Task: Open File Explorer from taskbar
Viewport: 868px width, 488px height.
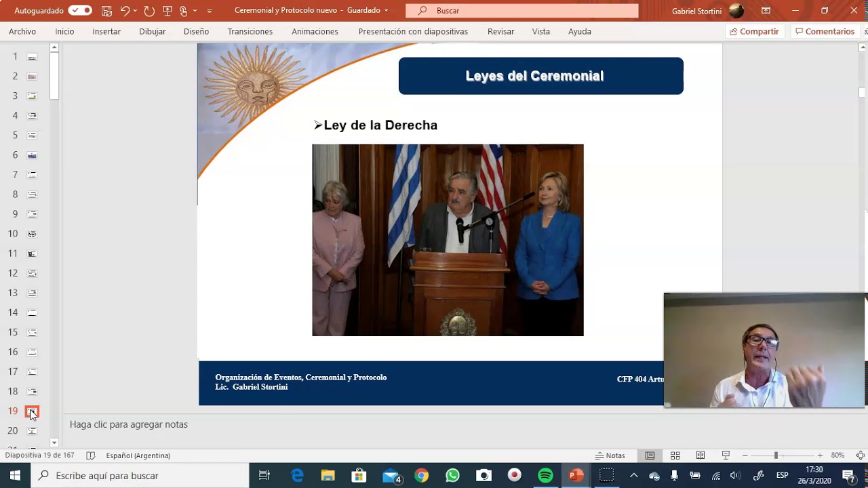Action: click(x=328, y=476)
